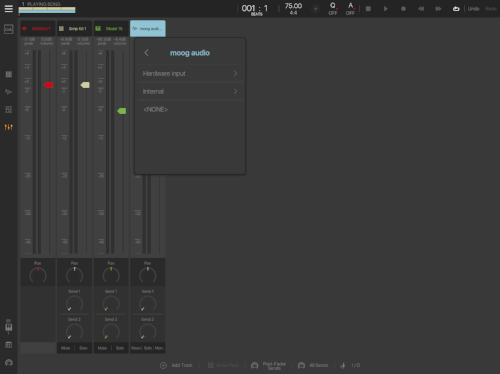
Task: Click the Redo button
Action: pos(491,9)
